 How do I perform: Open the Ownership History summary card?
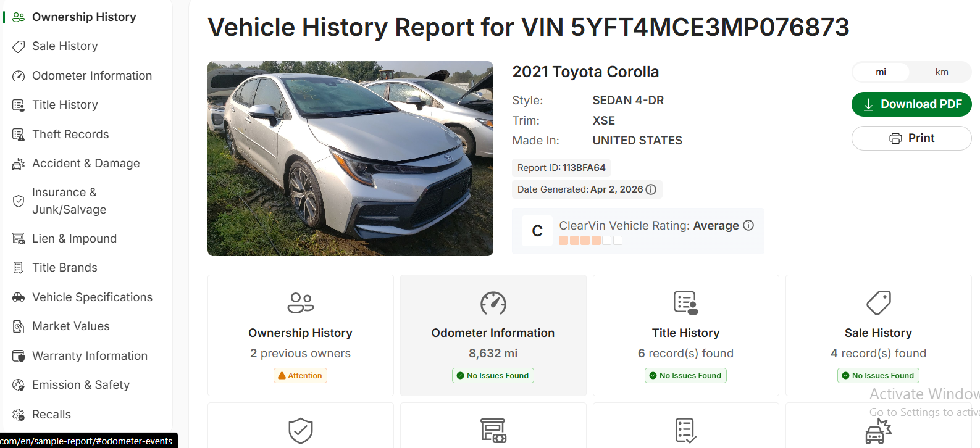click(301, 335)
